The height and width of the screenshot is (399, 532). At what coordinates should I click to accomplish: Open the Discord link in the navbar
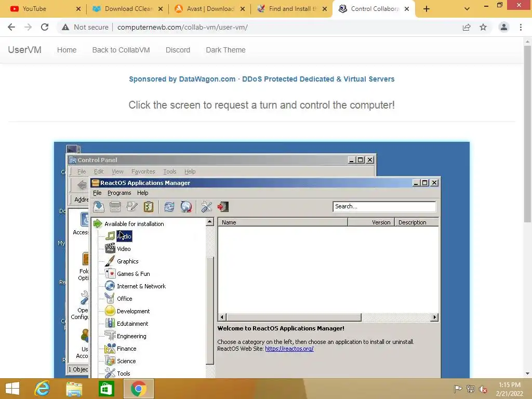178,50
